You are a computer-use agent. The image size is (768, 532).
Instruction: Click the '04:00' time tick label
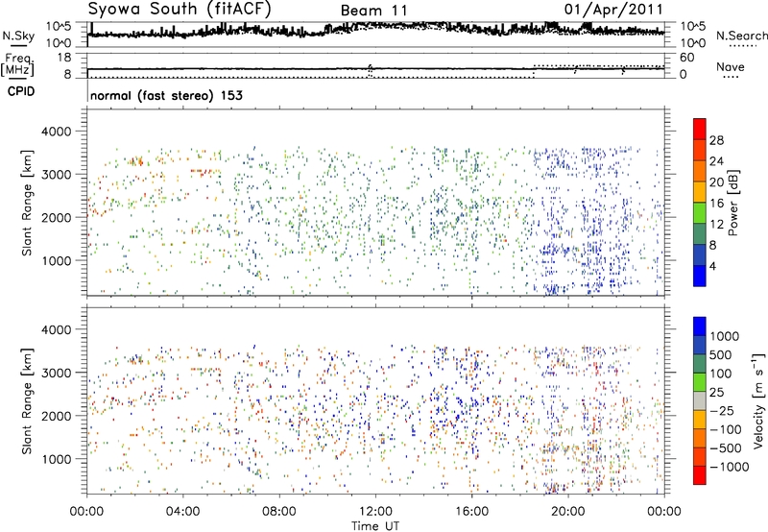[x=182, y=512]
